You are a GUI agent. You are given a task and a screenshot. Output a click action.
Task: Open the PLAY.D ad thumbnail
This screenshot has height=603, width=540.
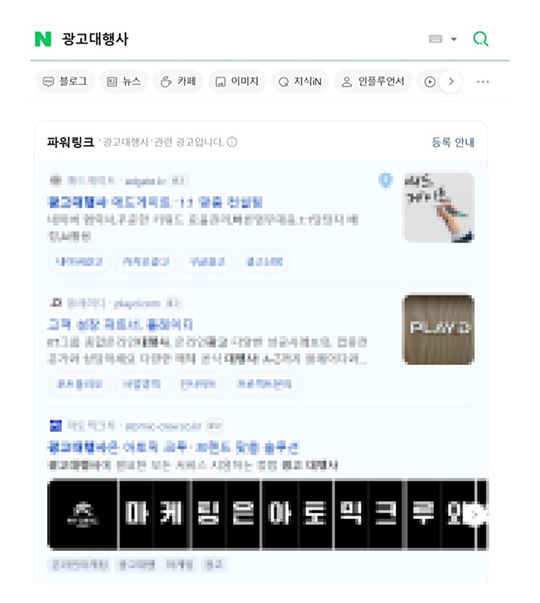[x=438, y=329]
